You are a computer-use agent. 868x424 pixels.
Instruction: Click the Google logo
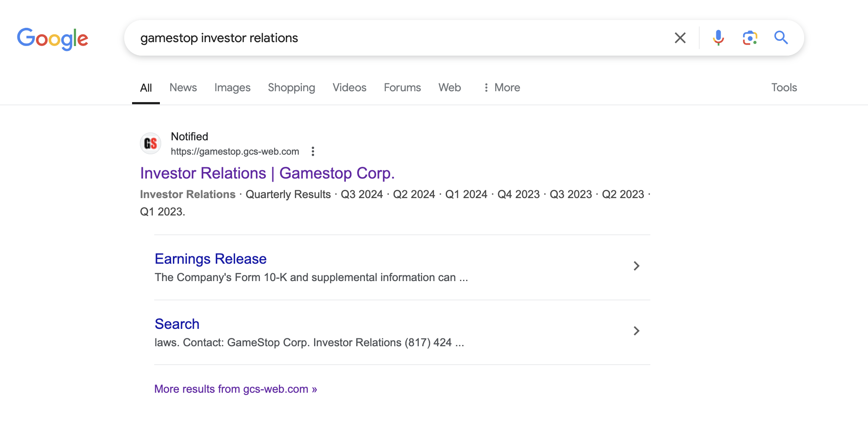(53, 39)
